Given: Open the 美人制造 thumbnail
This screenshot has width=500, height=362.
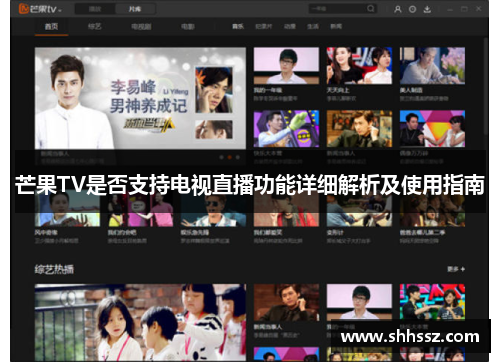Looking at the screenshot, I should 432,66.
